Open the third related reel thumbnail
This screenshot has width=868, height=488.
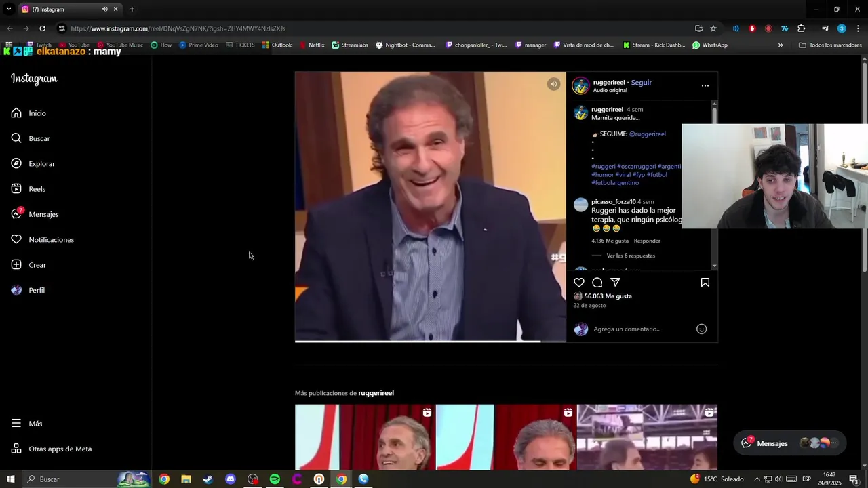point(647,437)
